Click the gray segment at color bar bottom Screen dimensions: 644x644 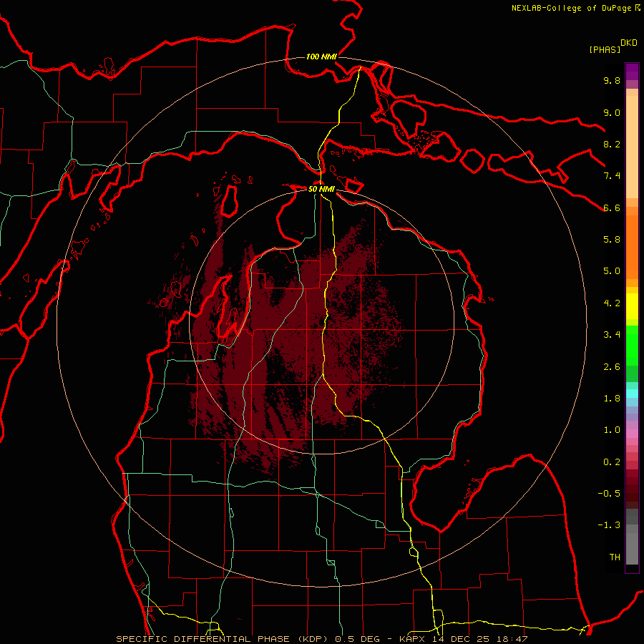click(x=632, y=547)
